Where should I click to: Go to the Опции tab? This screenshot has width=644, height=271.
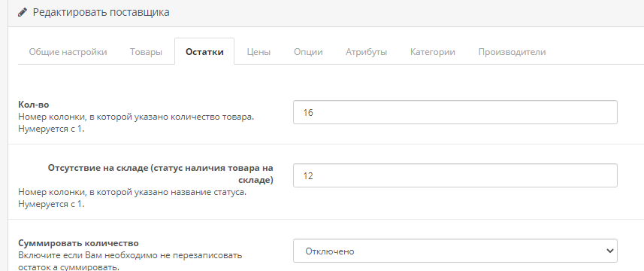308,52
